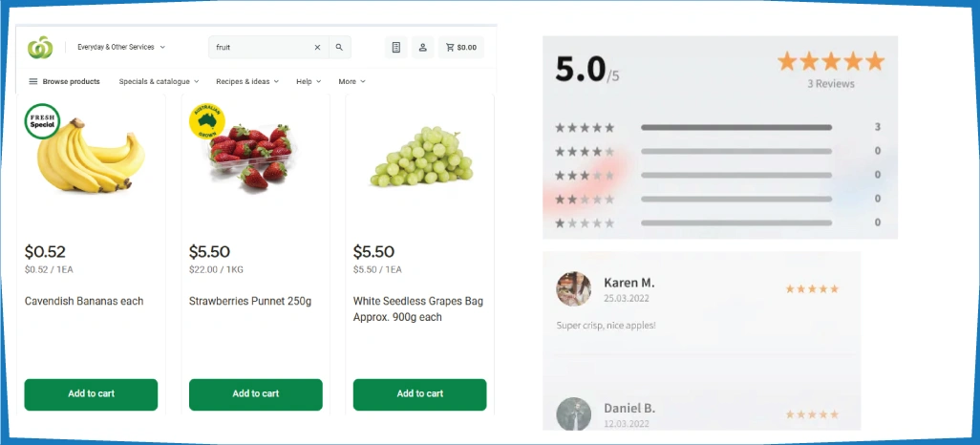Screen dimensions: 980x445
Task: Add Strawberries Punnet 250g to cart
Action: [256, 394]
